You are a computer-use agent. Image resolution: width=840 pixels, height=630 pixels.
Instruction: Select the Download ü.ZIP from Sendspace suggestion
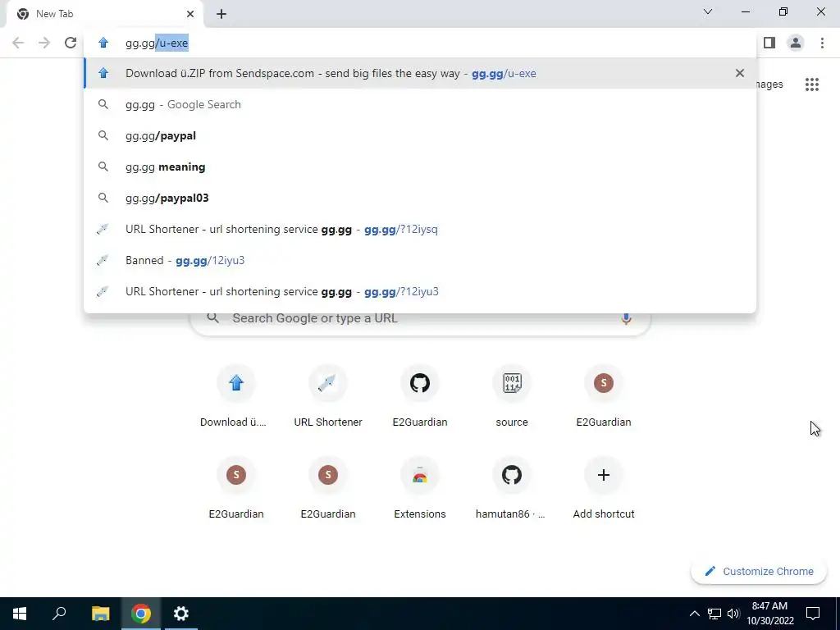[420, 73]
